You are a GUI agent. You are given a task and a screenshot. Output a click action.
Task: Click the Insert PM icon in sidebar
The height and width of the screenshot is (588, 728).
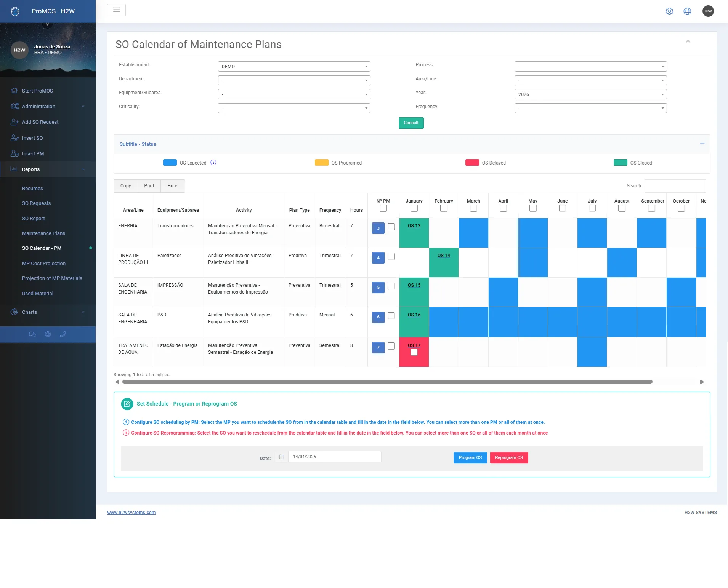(x=14, y=153)
